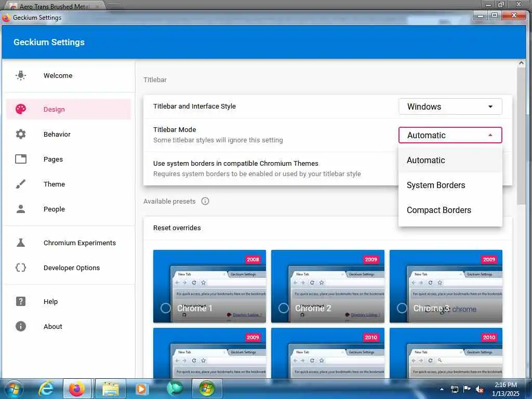Click the second-row right 2010 preset thumbnail

coord(446,353)
